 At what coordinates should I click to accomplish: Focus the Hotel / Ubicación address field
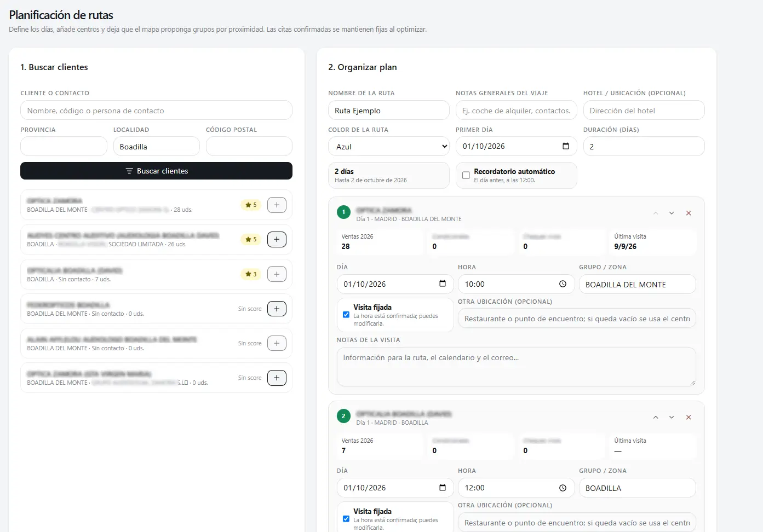click(x=644, y=110)
